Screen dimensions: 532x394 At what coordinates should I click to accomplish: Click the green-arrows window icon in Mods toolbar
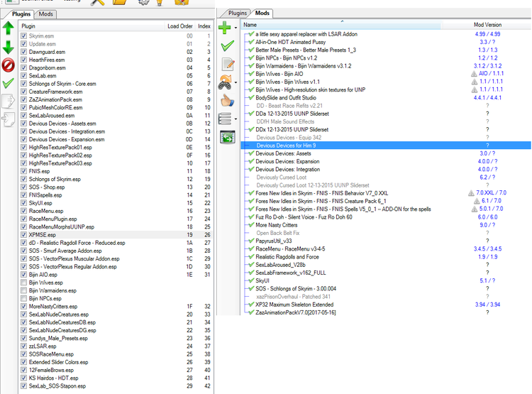point(227,137)
